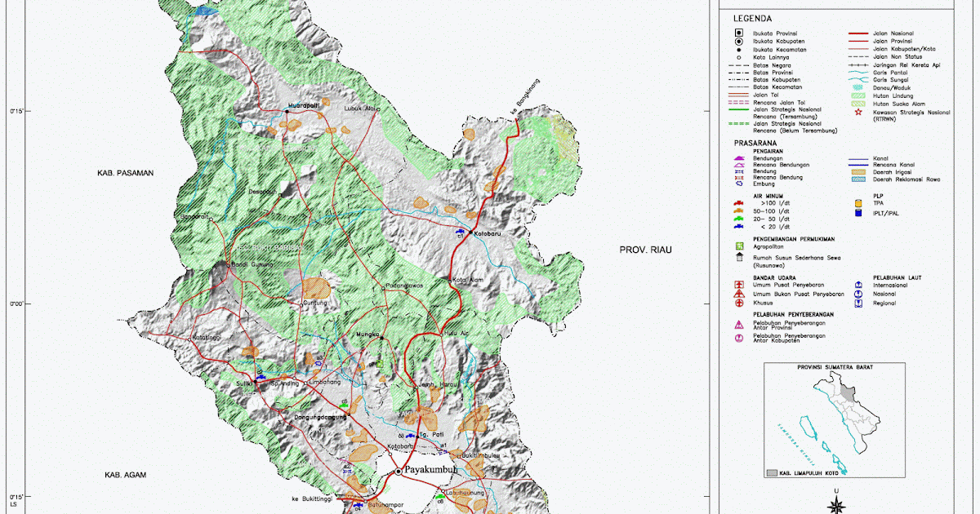The image size is (980, 514).
Task: Click the Danau/Waduk cyan swatch
Action: click(x=858, y=87)
